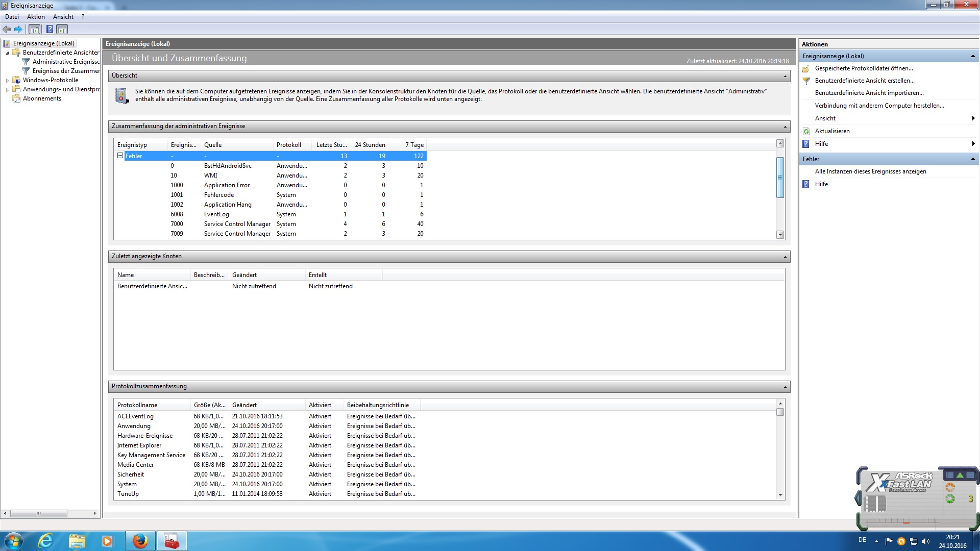Image resolution: width=980 pixels, height=551 pixels.
Task: Click the show/hide console tree icon
Action: [34, 29]
